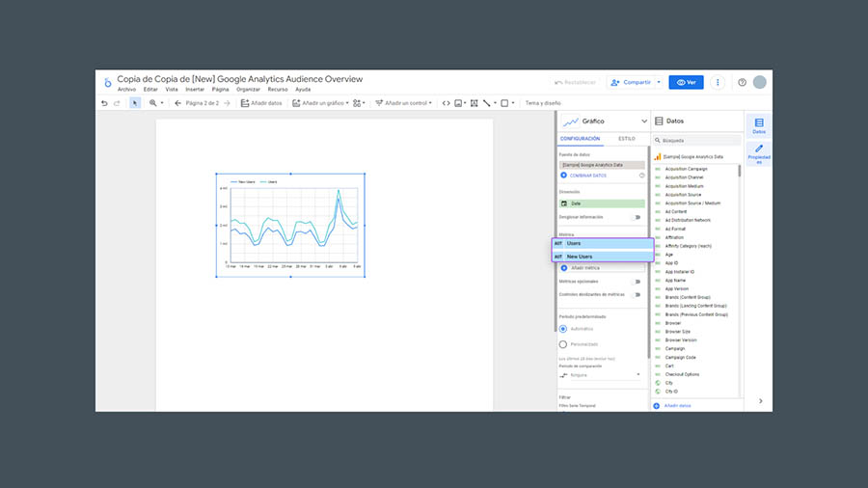Click the Compartir button
The image size is (868, 488).
point(631,82)
